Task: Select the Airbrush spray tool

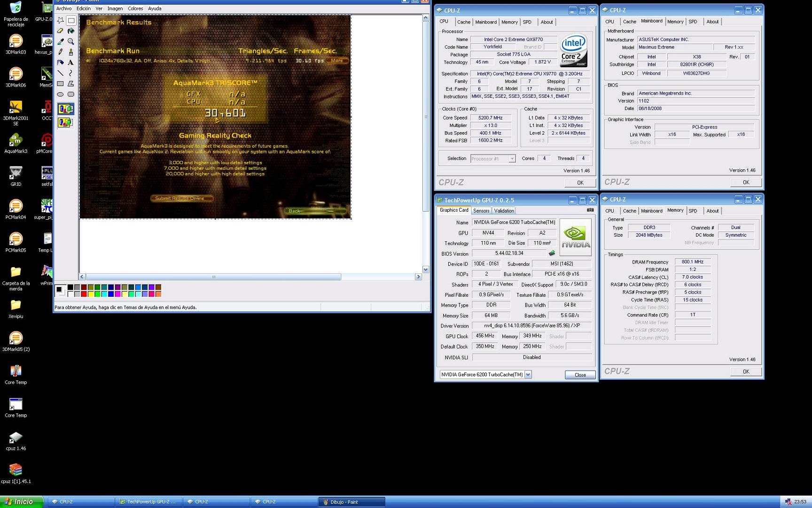Action: (61, 62)
